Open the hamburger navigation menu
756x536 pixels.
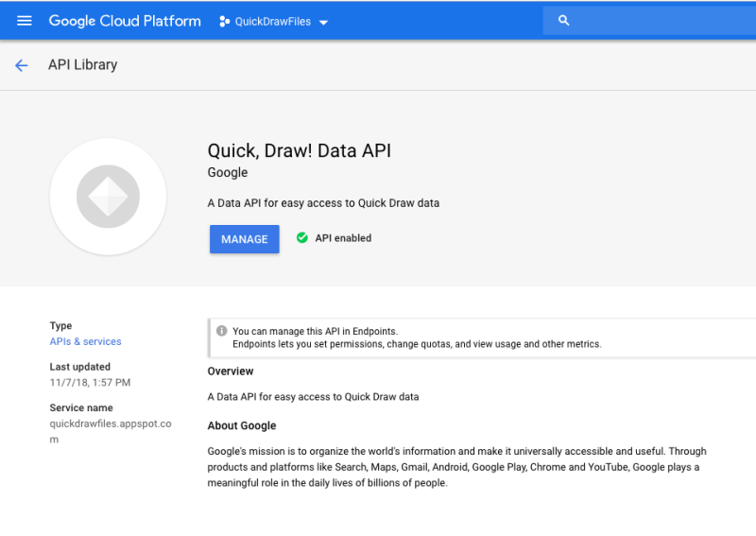[x=25, y=21]
